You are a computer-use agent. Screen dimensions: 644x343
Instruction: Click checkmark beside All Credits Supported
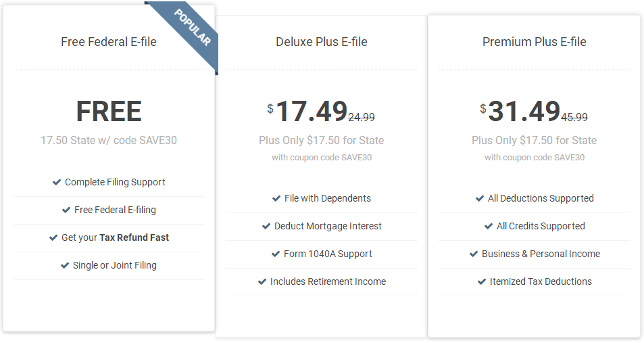coord(489,226)
